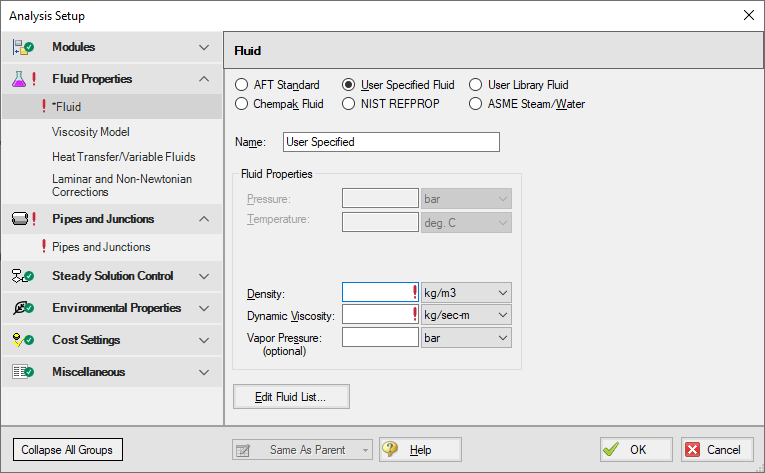This screenshot has height=473, width=765.
Task: Select the ASME Steam/Water radio button
Action: coord(476,103)
